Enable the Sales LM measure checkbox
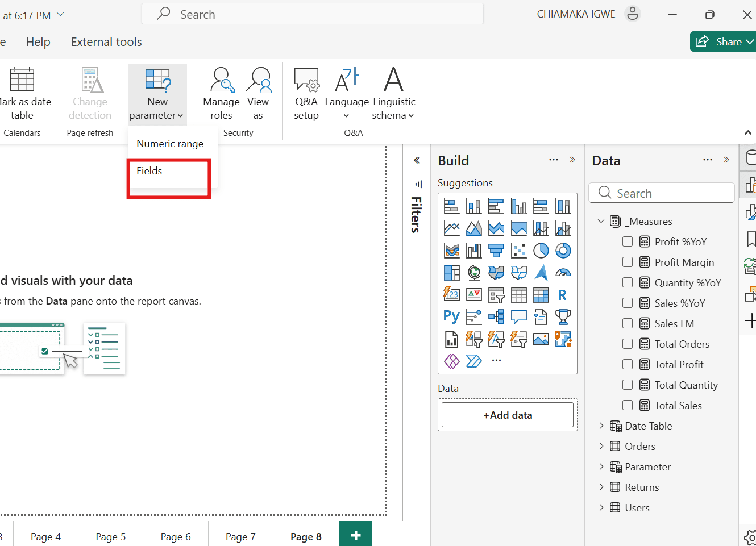 628,323
